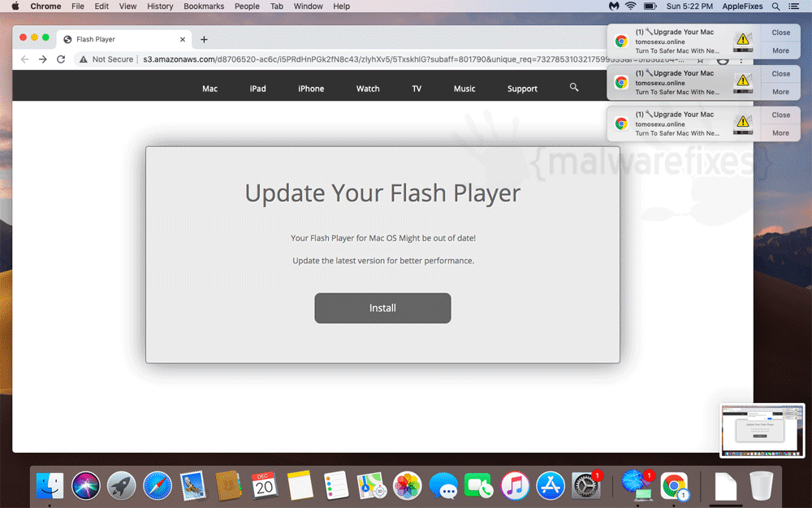Click the Sun 5:22 PM clock
Image resolution: width=812 pixels, height=508 pixels.
tap(689, 7)
